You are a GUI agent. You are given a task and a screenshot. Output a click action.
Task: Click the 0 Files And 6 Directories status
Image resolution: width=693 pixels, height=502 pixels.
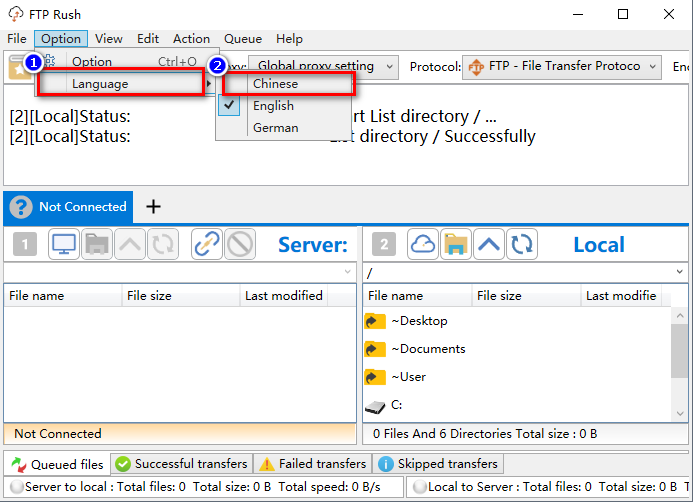tap(525, 434)
